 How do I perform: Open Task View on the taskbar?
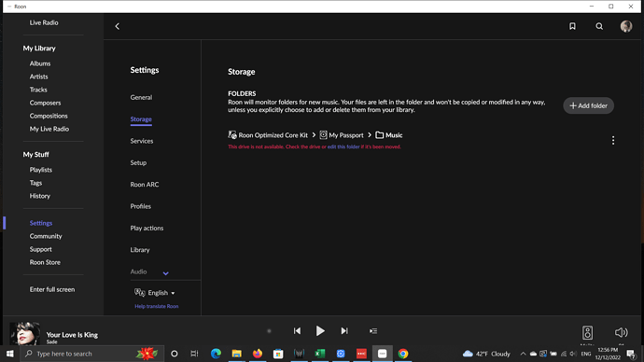(x=194, y=354)
